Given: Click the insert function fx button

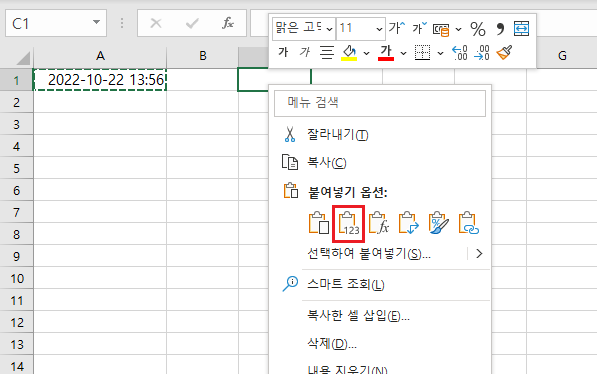Looking at the screenshot, I should (228, 23).
